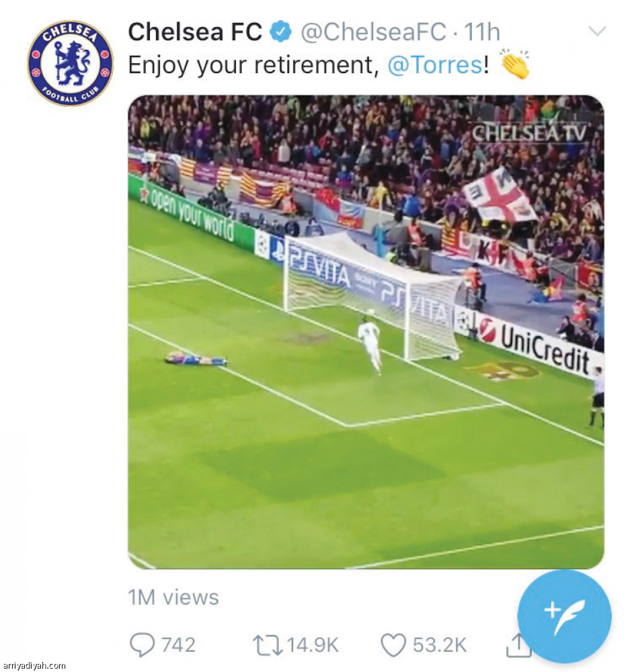
Task: Click the 53.2K likes count
Action: tap(439, 646)
